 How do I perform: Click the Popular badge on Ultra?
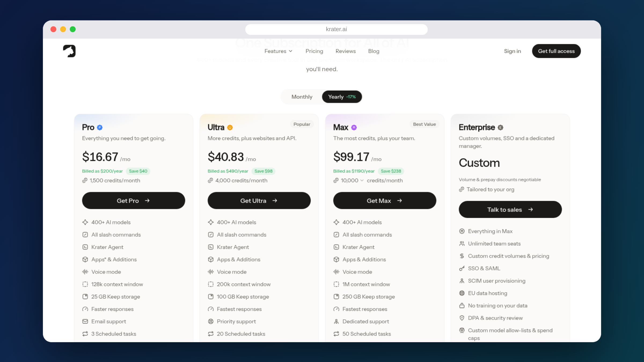(x=302, y=124)
